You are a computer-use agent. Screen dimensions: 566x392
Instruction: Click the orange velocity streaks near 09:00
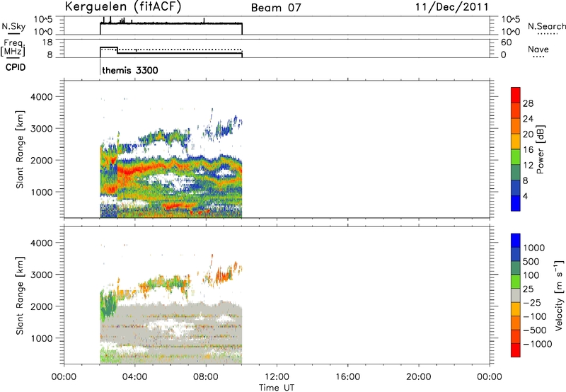pos(223,276)
